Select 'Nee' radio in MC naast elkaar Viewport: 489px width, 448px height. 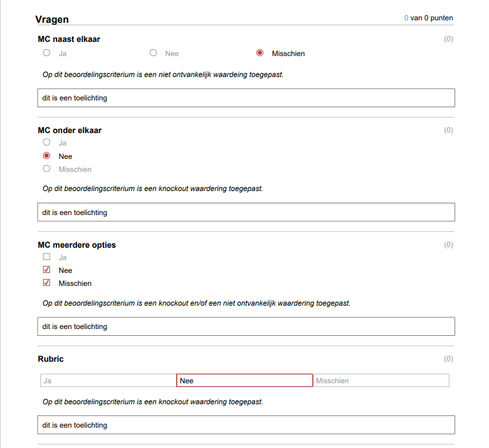(153, 53)
